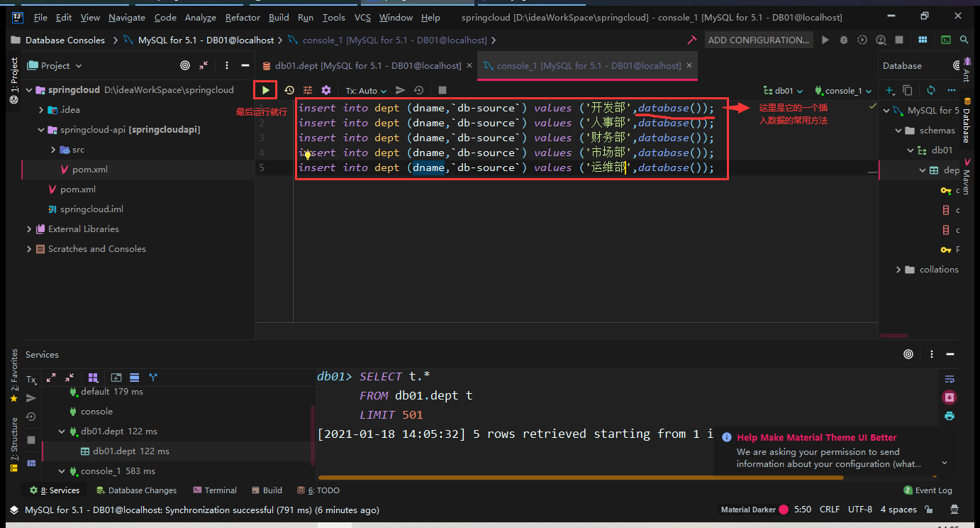Screen dimensions: 980x528
Task: Switch to db01.dept editor tab
Action: click(x=362, y=65)
